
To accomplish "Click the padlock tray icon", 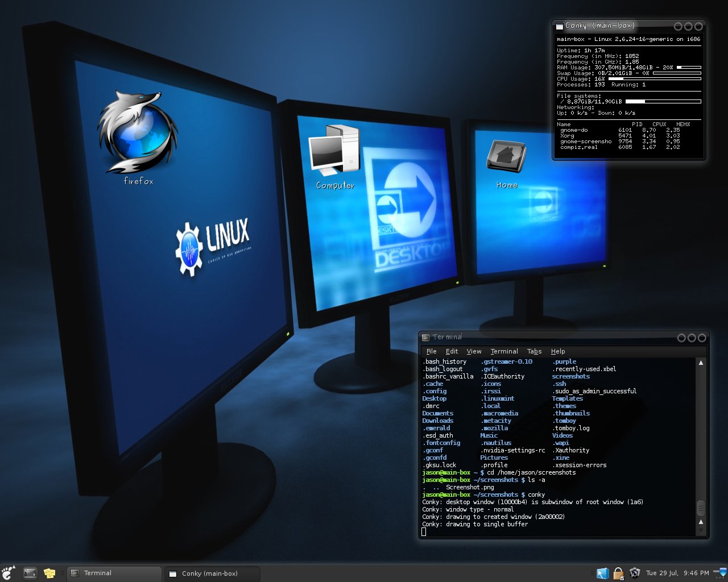I will point(618,573).
